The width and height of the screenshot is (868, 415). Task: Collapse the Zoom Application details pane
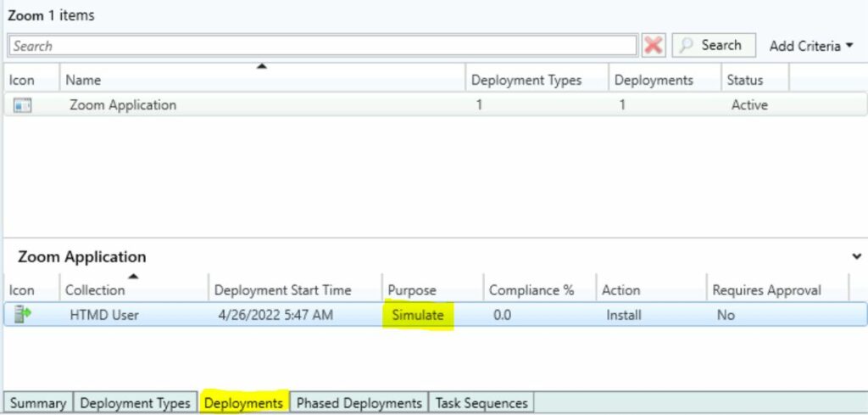point(856,256)
